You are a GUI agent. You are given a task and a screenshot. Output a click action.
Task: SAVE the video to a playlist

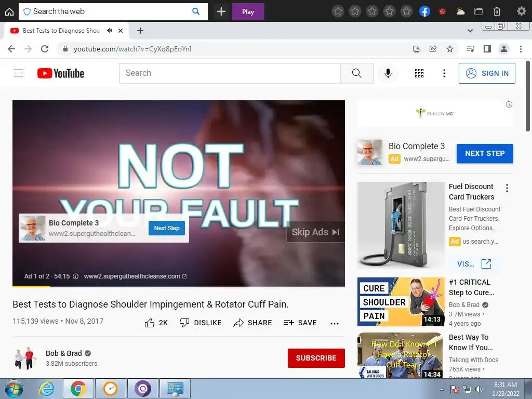[x=300, y=323]
